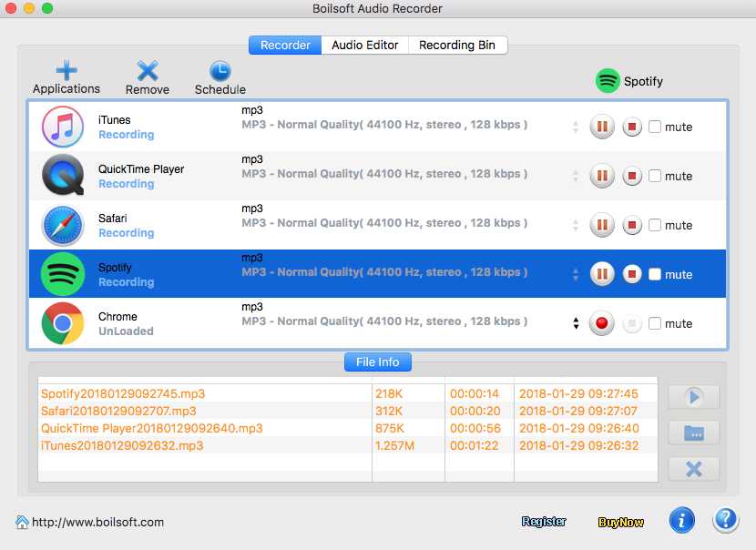Open recording folder with folder icon
The image size is (756, 550).
694,433
